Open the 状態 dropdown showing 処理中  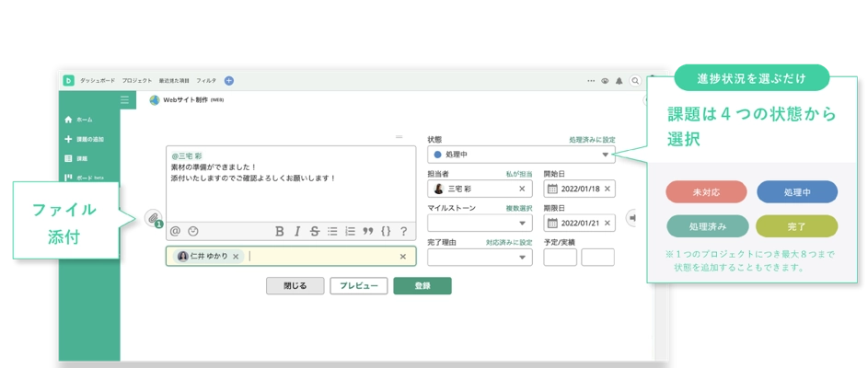(521, 155)
